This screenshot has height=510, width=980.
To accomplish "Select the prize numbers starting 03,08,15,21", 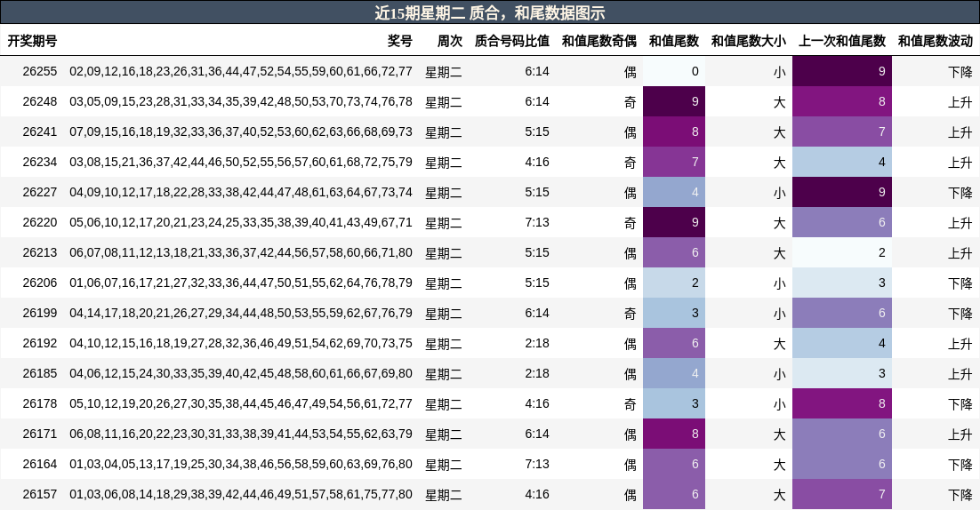I will pos(241,163).
